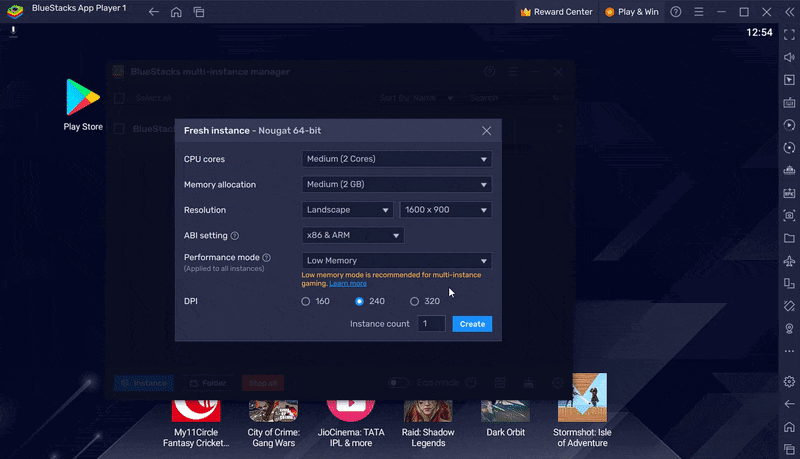The height and width of the screenshot is (459, 800).
Task: Click settings gear in multi-instance manager footer
Action: [558, 382]
